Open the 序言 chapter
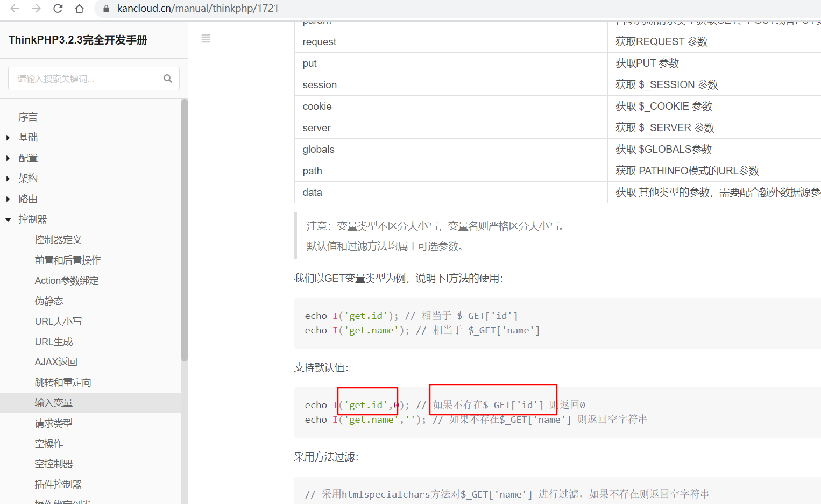This screenshot has height=504, width=821. (x=28, y=117)
